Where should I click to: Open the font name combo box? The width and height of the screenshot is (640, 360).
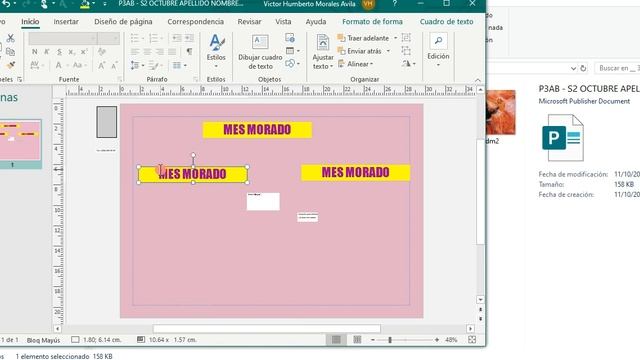click(62, 38)
